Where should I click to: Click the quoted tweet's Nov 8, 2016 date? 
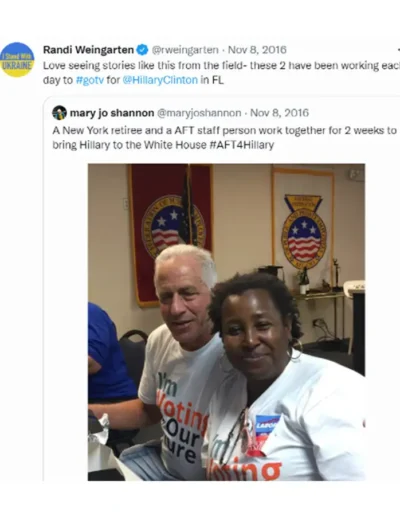coord(279,113)
